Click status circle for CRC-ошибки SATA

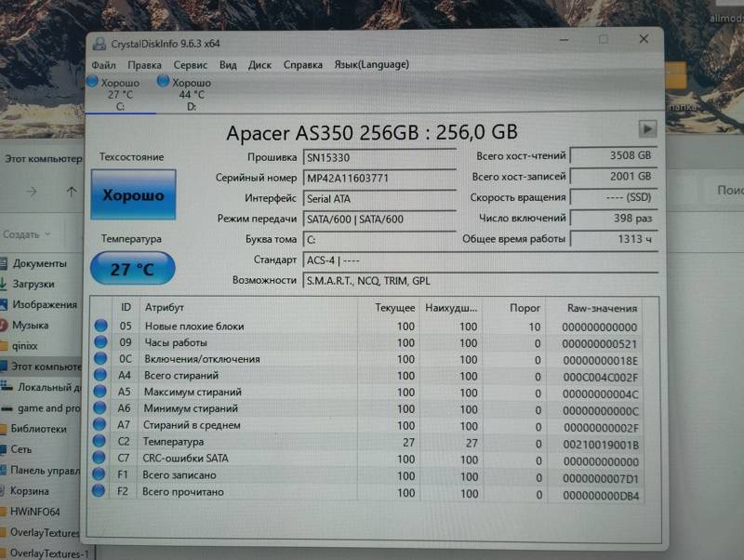coord(100,458)
